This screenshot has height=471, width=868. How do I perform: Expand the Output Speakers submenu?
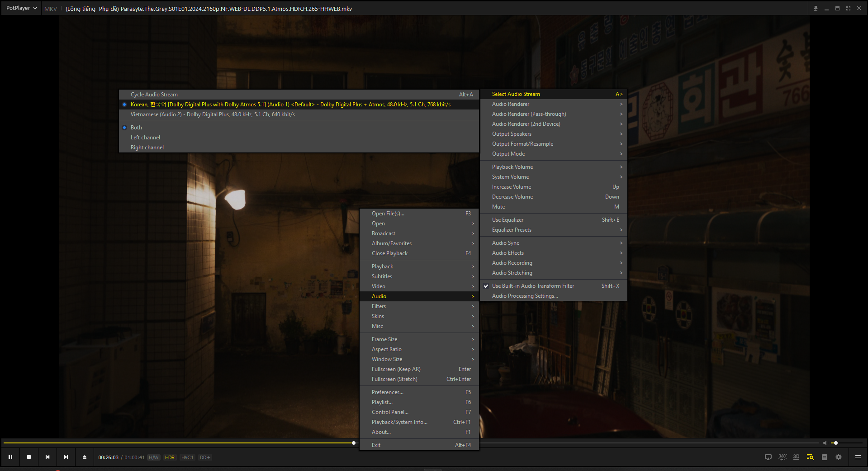point(554,134)
